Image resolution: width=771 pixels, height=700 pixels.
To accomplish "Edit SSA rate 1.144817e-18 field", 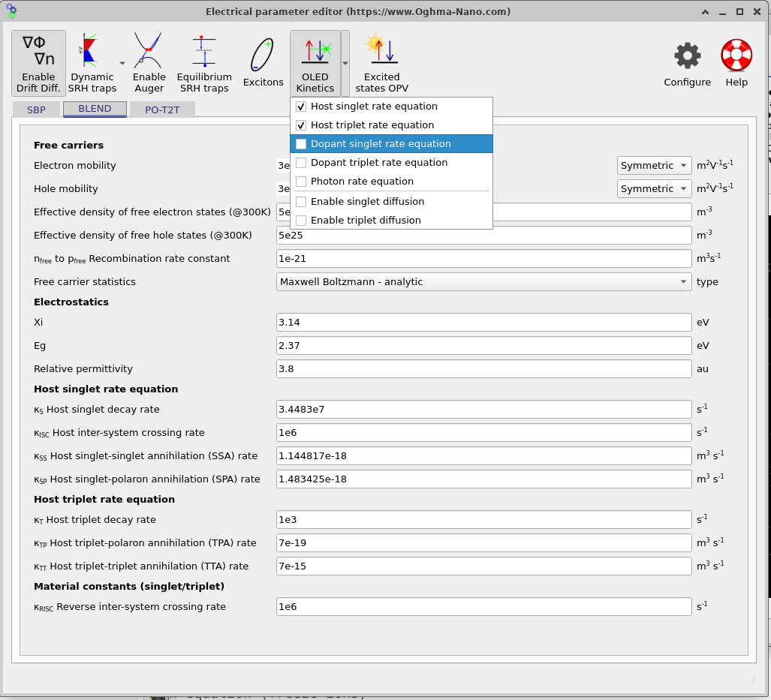I will tap(483, 455).
